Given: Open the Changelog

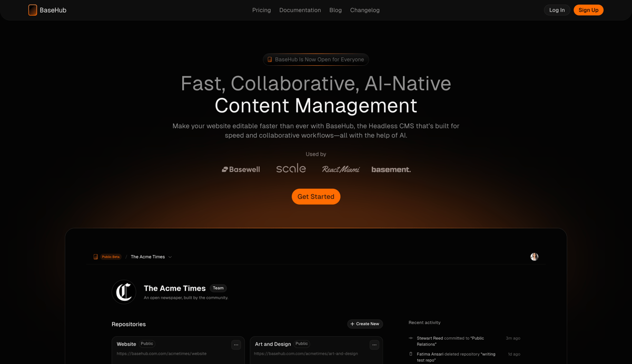Looking at the screenshot, I should tap(364, 9).
